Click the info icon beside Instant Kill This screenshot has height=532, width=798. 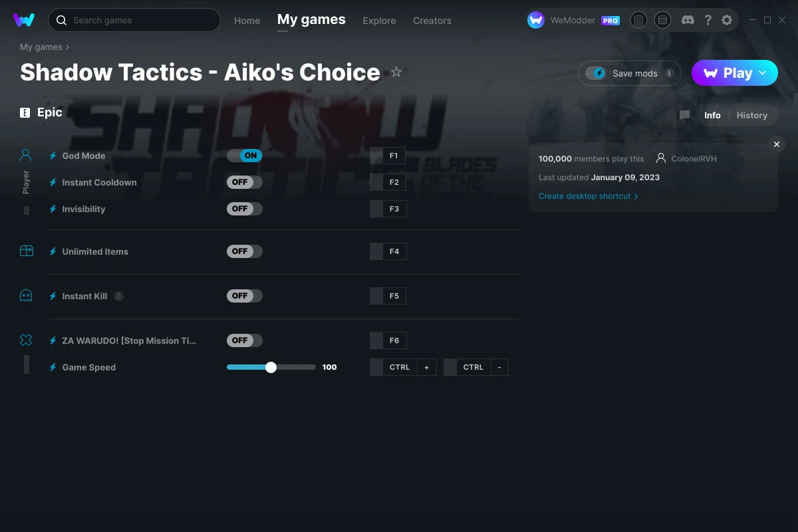(118, 296)
